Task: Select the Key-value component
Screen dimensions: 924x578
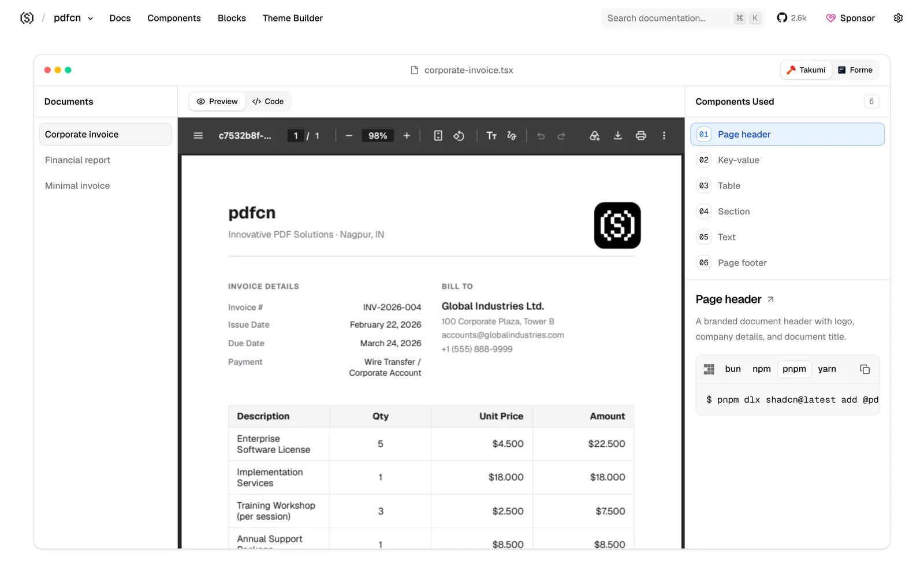Action: (788, 160)
